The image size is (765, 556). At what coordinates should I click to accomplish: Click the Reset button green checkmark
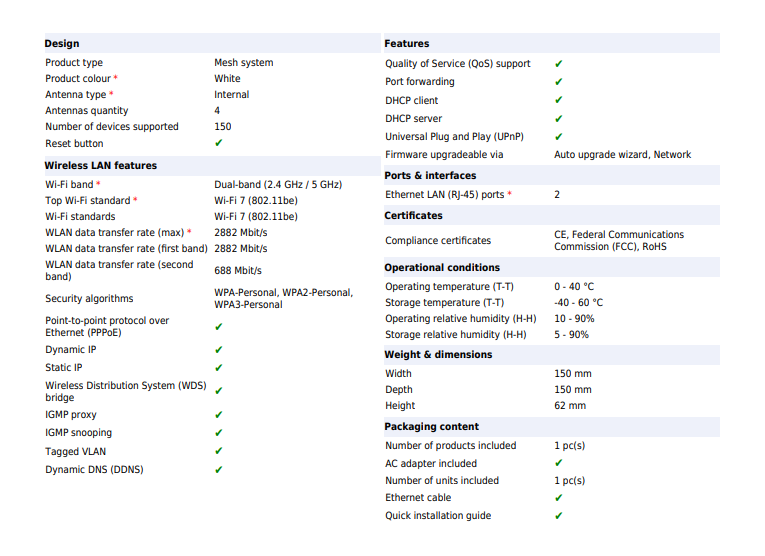coord(219,143)
